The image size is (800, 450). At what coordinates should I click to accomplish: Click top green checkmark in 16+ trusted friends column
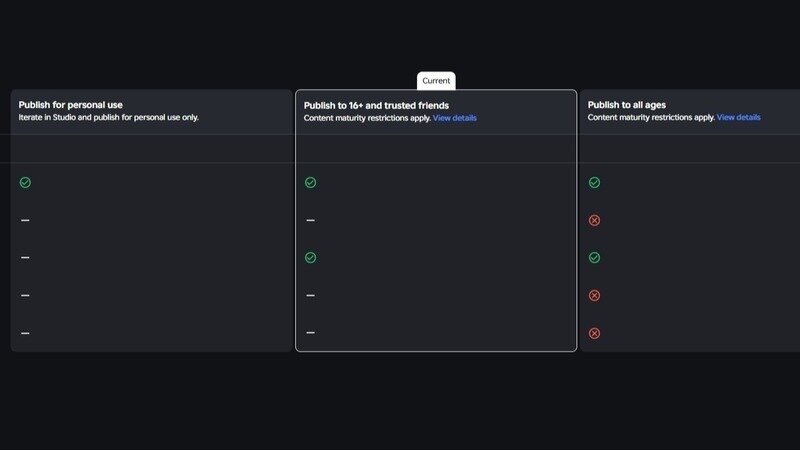[310, 183]
